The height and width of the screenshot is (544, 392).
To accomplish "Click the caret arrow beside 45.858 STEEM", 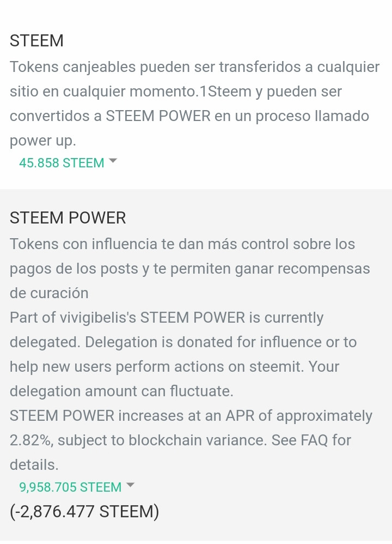I will click(113, 161).
